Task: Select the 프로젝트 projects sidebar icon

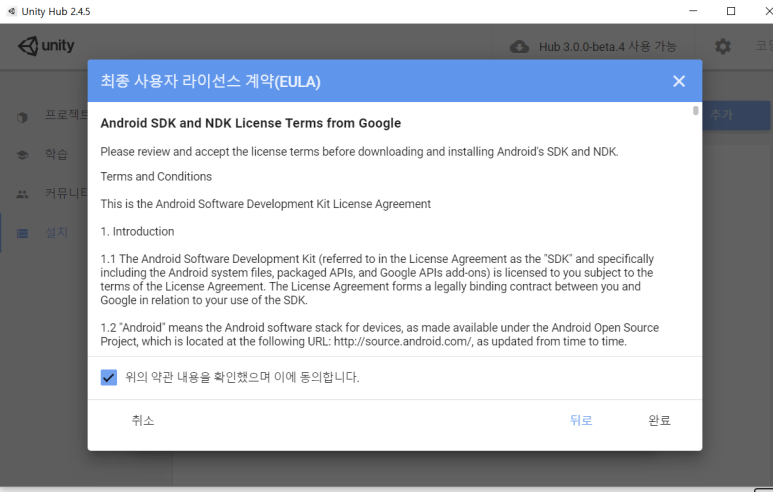Action: tap(22, 117)
